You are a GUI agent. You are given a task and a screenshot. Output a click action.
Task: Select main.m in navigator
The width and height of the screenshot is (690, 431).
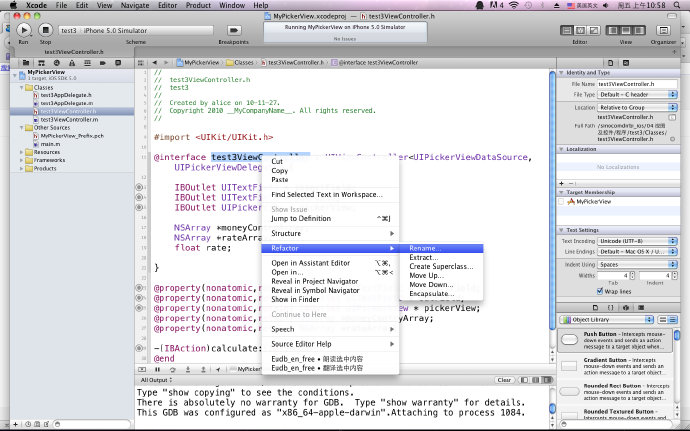click(x=50, y=144)
